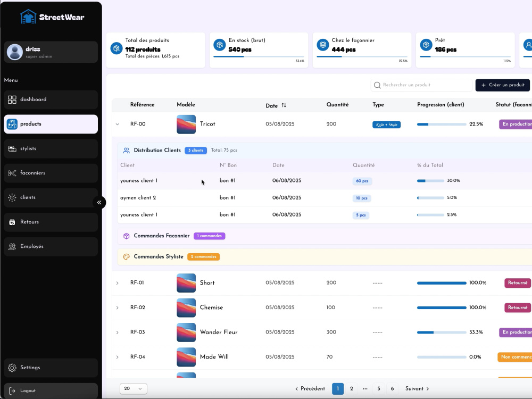Click the dashboard grid icon
Image resolution: width=532 pixels, height=399 pixels.
(12, 99)
